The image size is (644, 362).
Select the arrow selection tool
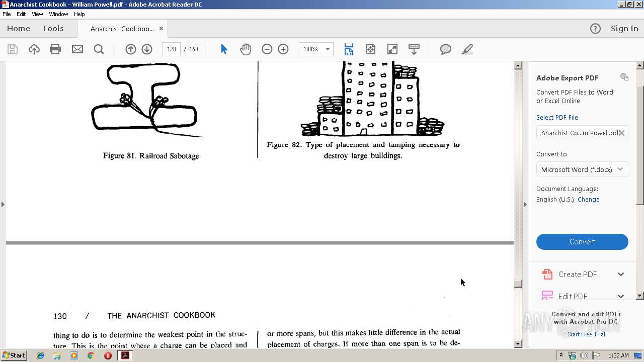(x=224, y=49)
